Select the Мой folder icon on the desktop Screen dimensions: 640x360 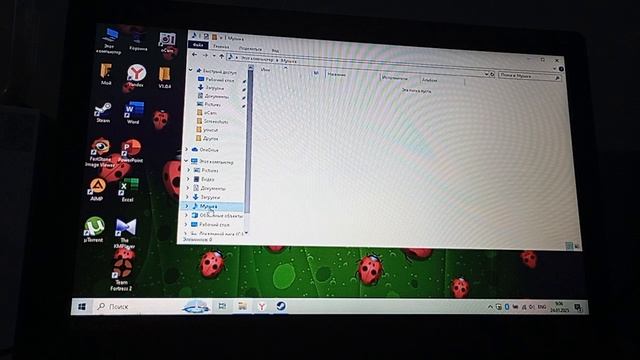tap(106, 74)
